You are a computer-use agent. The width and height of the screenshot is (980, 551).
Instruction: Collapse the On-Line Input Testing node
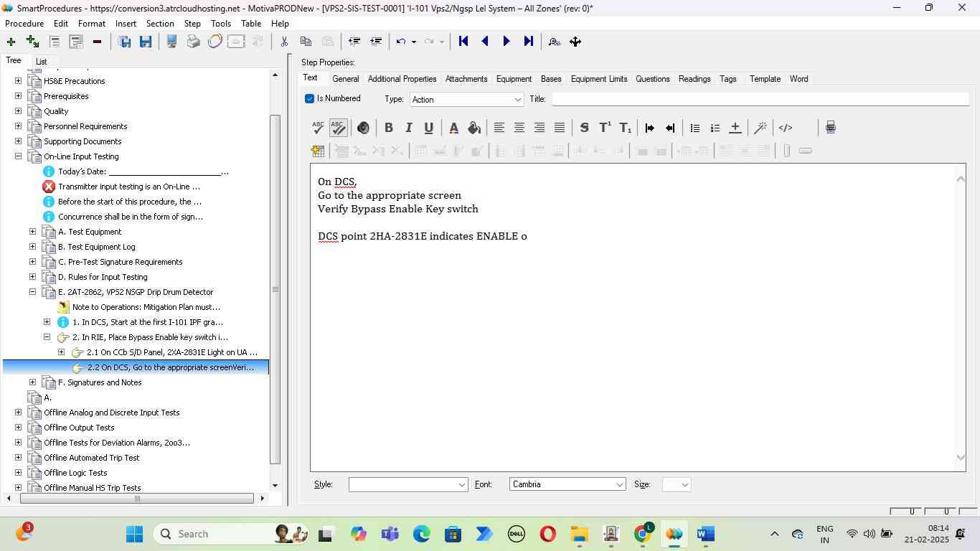pyautogui.click(x=18, y=156)
